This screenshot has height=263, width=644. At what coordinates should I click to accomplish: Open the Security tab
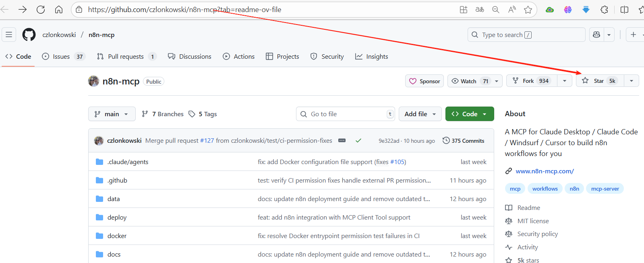327,56
